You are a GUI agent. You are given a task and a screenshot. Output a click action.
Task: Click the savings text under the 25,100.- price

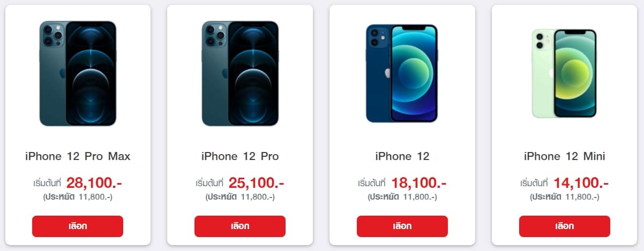[x=240, y=197]
